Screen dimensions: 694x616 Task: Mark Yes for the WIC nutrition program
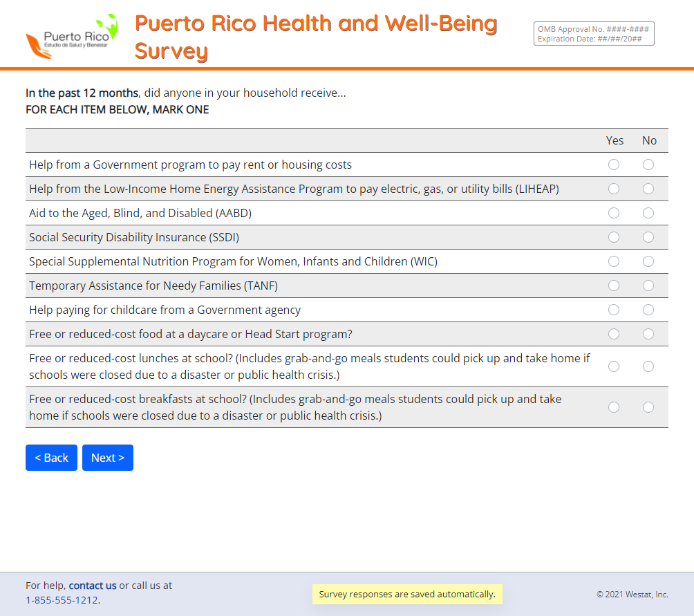click(614, 261)
